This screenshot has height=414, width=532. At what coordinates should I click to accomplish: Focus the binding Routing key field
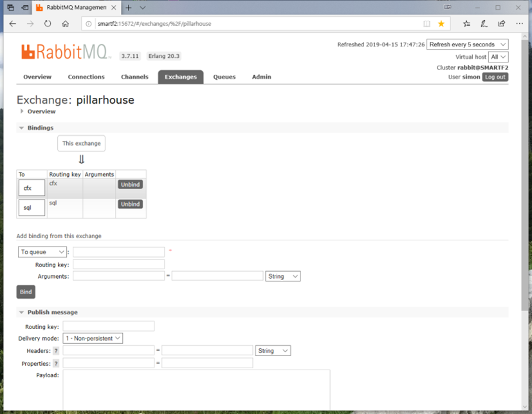coord(119,265)
